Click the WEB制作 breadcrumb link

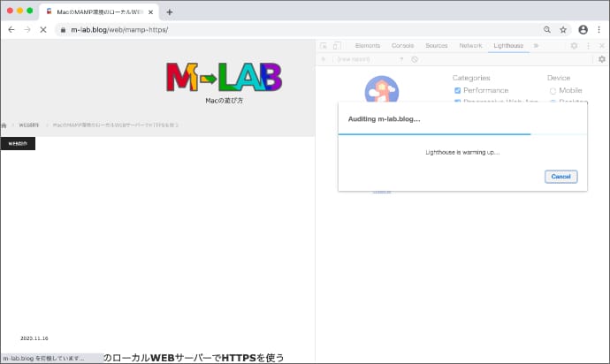(29, 125)
